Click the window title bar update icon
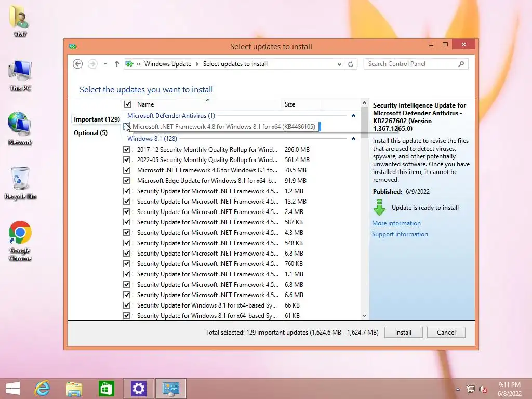Image resolution: width=532 pixels, height=399 pixels. [x=73, y=46]
